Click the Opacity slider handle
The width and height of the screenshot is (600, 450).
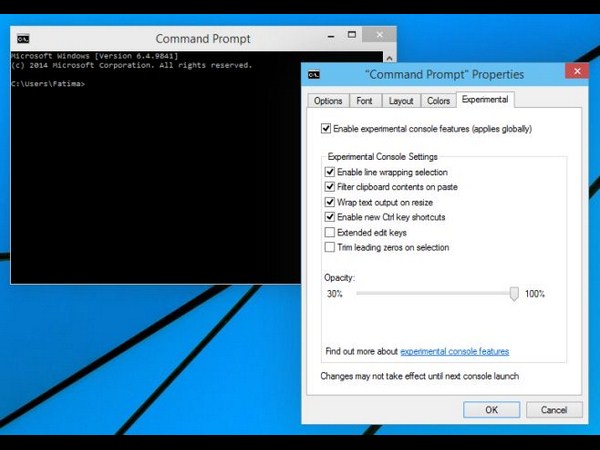(514, 294)
